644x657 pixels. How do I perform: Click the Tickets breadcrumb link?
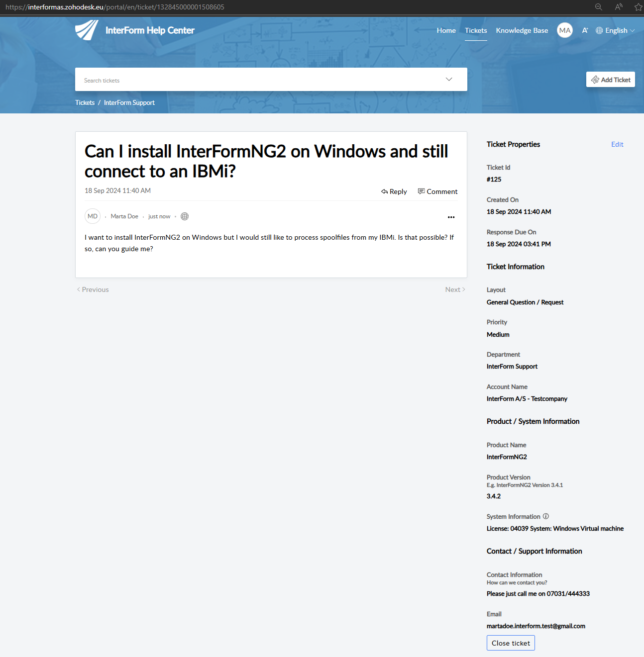pos(85,102)
